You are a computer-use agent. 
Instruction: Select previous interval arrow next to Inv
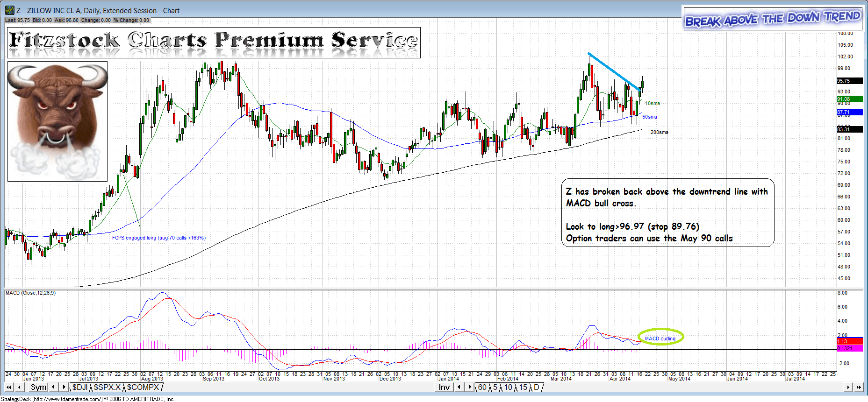(x=459, y=387)
